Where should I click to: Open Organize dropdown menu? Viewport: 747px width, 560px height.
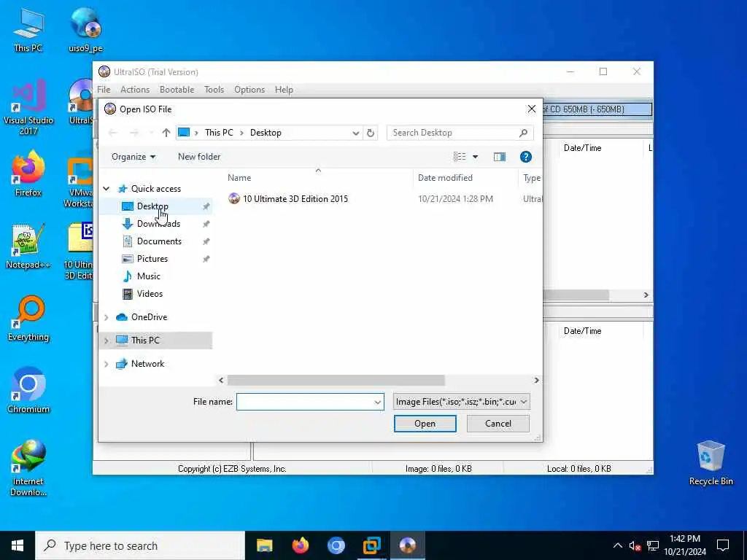click(133, 157)
